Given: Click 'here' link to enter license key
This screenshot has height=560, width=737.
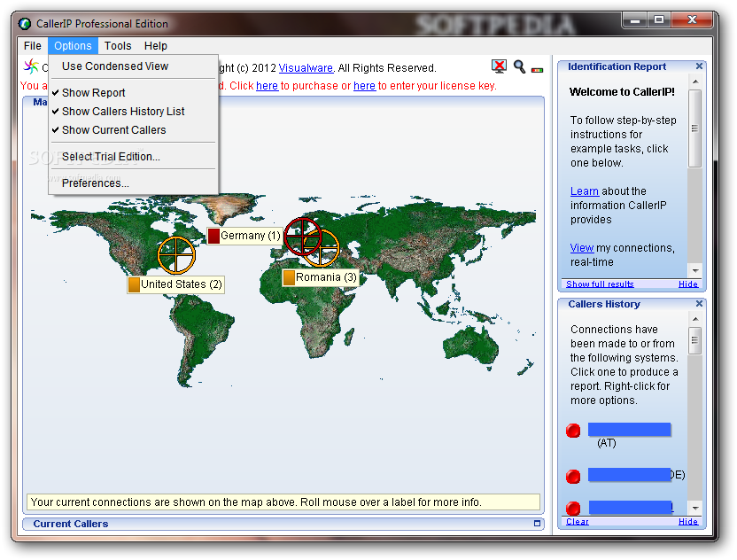Looking at the screenshot, I should pyautogui.click(x=364, y=86).
